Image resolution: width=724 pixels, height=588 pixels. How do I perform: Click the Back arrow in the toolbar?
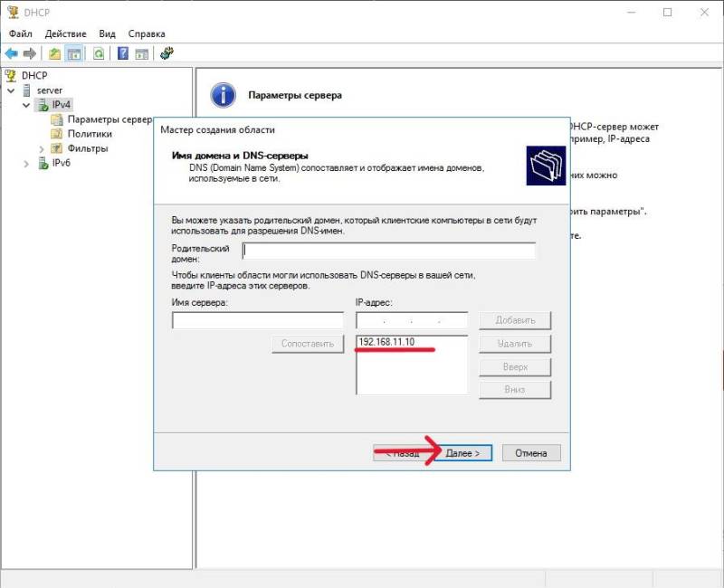pyautogui.click(x=12, y=53)
